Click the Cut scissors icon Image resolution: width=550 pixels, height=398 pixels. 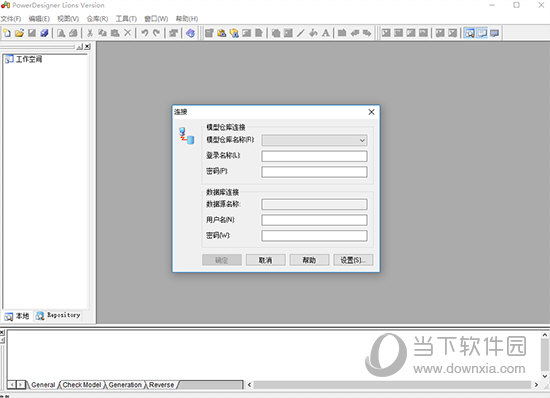coord(90,33)
